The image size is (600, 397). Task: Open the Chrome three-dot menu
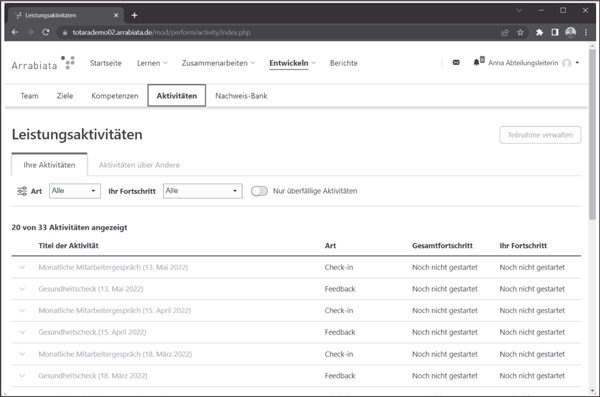click(x=586, y=32)
